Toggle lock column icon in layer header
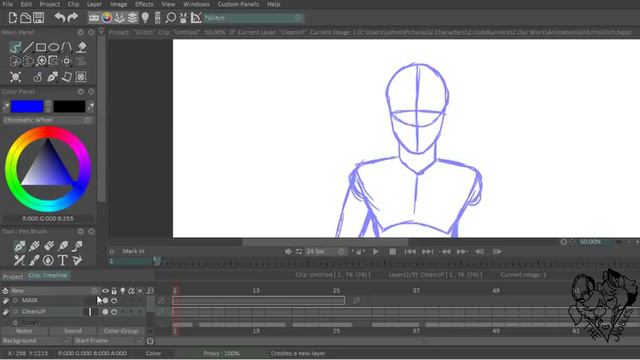The width and height of the screenshot is (640, 360). (x=114, y=291)
